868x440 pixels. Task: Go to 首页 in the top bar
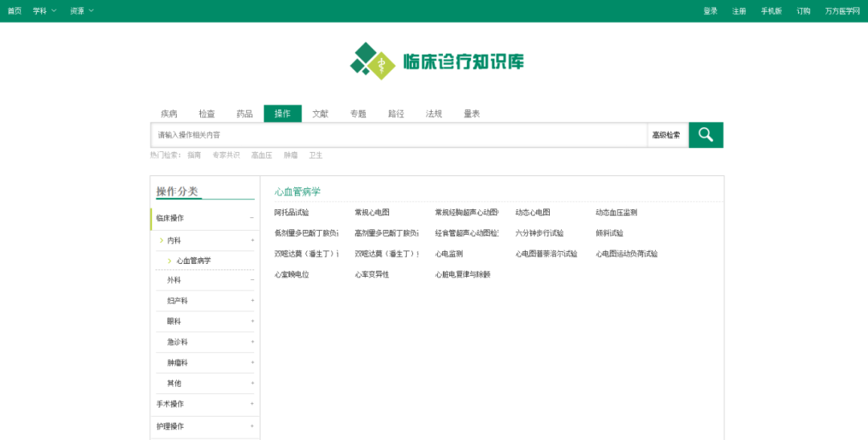[14, 10]
